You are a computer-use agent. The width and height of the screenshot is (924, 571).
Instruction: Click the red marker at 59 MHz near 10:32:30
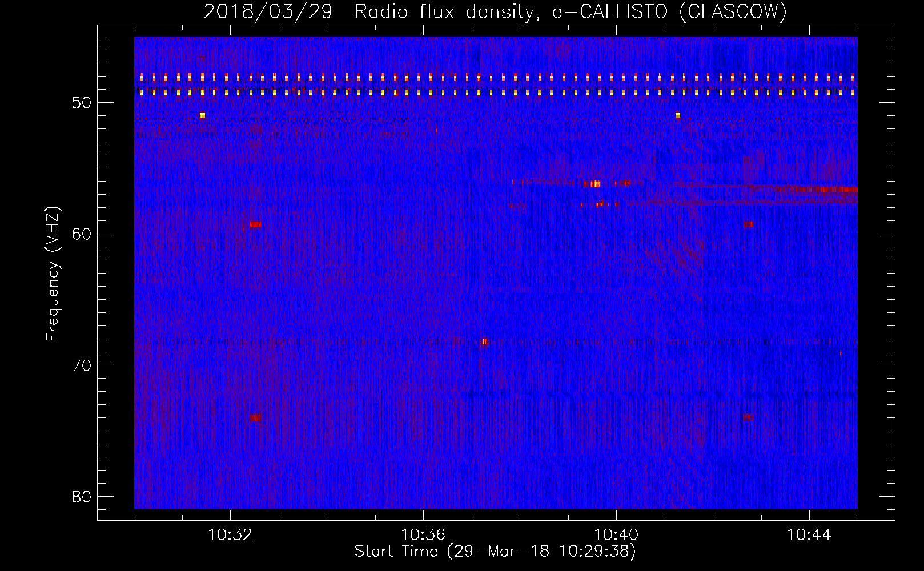[x=255, y=224]
